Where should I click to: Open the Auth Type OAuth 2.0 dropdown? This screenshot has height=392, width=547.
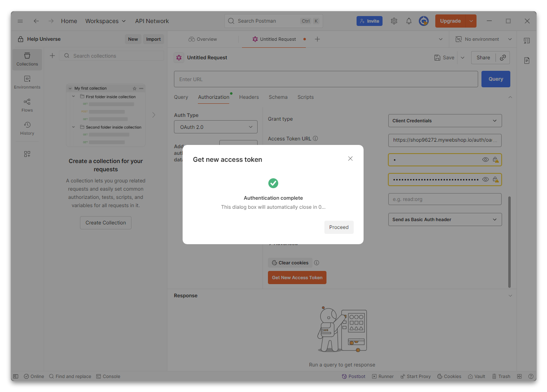point(216,127)
